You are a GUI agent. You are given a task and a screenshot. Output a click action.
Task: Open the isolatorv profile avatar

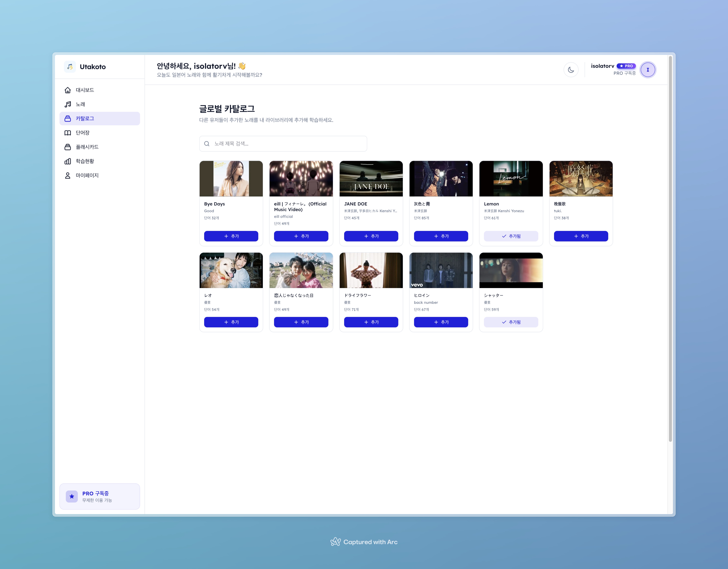click(x=648, y=70)
